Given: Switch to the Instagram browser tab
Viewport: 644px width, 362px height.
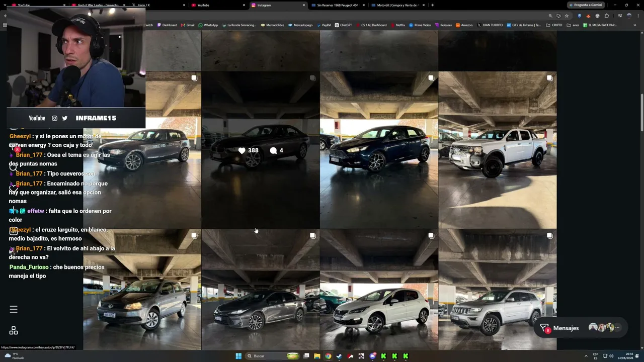Looking at the screenshot, I should (278, 5).
